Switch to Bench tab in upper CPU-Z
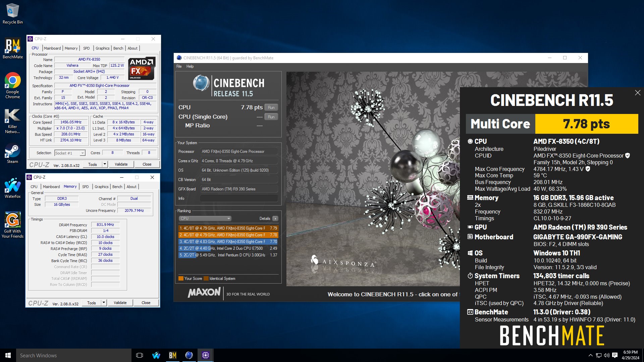This screenshot has height=362, width=644. tap(118, 48)
